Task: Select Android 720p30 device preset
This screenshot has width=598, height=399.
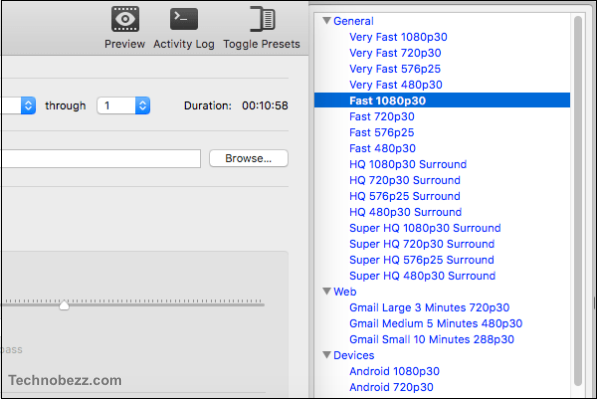Action: pos(392,387)
